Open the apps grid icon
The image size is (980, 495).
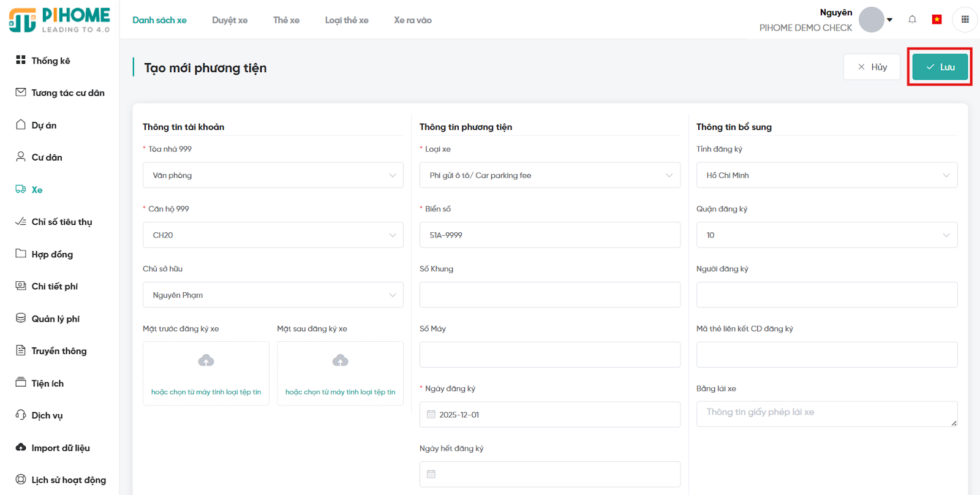click(x=965, y=20)
